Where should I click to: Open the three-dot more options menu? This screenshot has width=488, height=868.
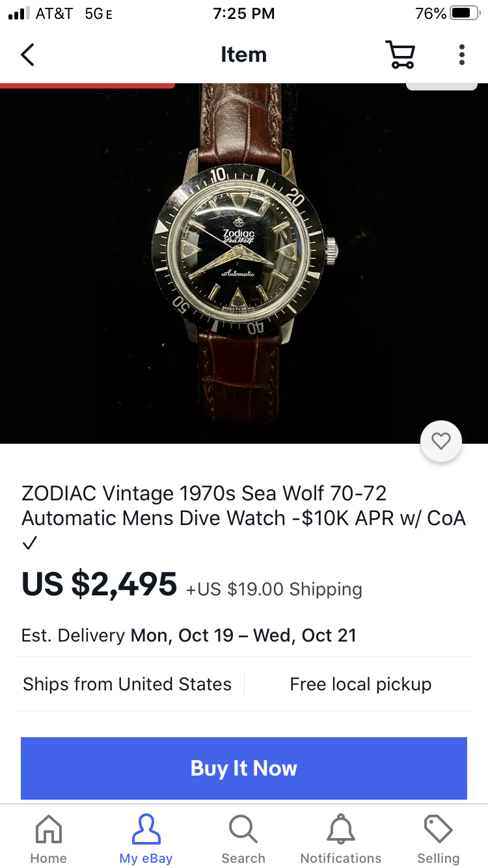click(461, 55)
